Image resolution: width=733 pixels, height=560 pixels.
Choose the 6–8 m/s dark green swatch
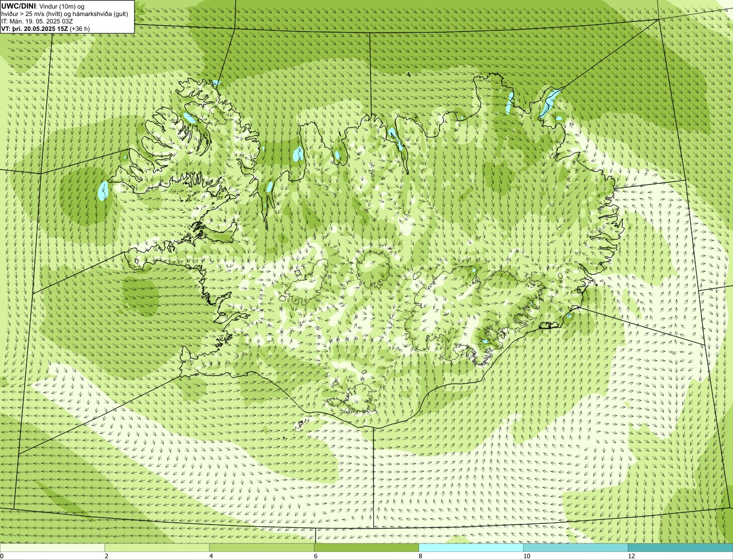[366, 547]
